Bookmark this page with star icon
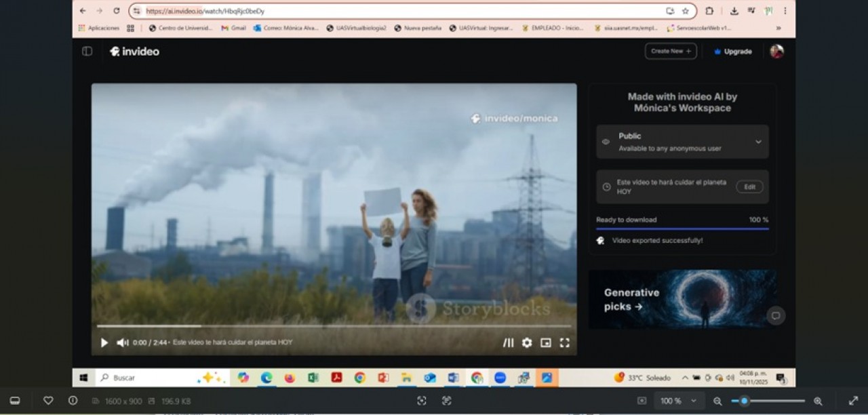The image size is (868, 415). [685, 11]
